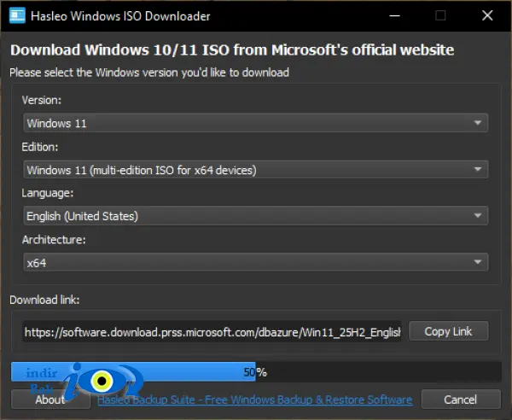
Task: Click the 'Version:' label
Action: 42,100
